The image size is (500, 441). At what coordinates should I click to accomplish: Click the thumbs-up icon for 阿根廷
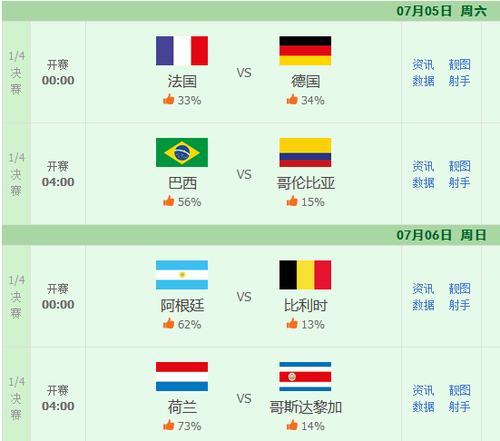(x=169, y=323)
